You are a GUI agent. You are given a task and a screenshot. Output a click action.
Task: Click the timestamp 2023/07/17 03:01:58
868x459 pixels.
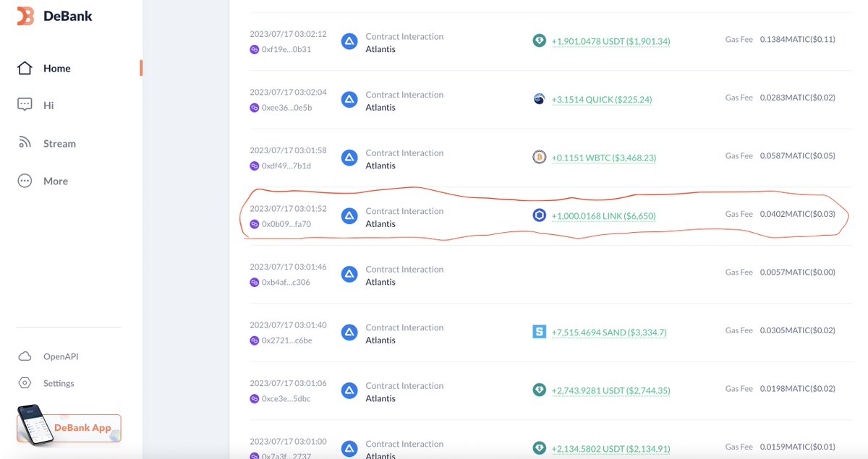(x=288, y=150)
